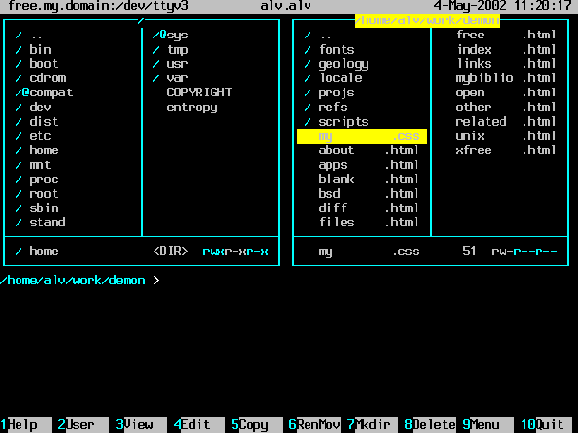Click the date and time display
Viewport: 578px width, 433px height.
[502, 6]
